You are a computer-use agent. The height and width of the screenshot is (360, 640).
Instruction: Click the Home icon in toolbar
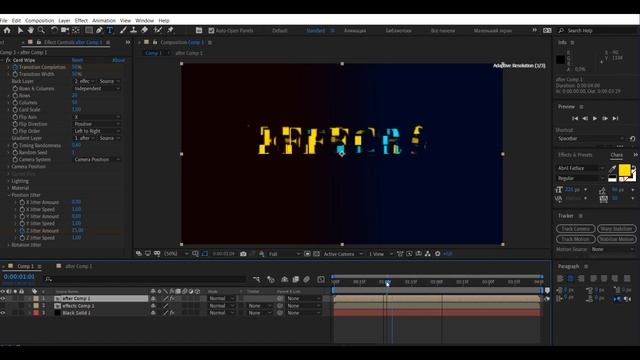7,31
